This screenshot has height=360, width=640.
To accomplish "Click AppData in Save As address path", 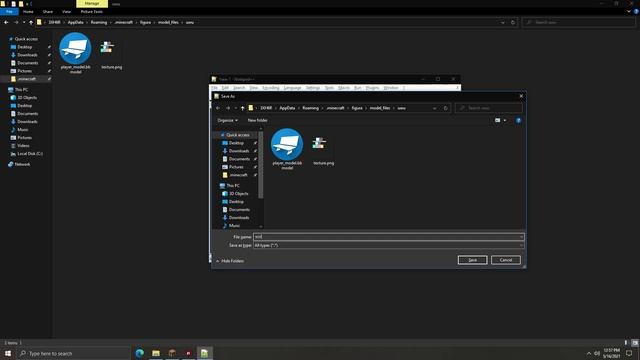I will pos(287,108).
